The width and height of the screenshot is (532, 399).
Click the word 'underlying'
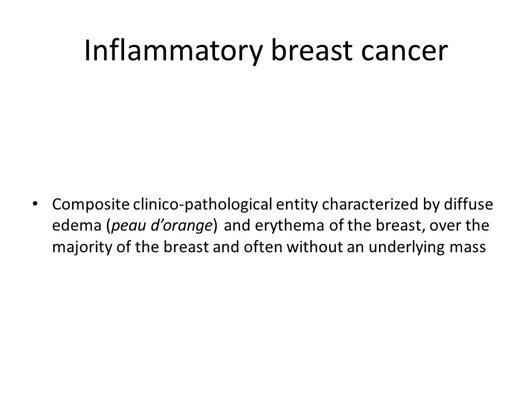[x=407, y=247]
